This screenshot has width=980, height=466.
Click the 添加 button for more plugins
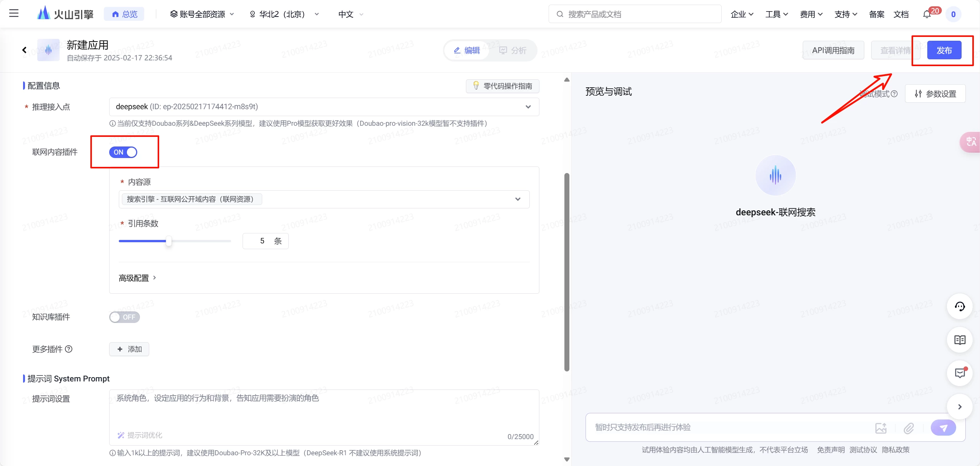pos(129,349)
